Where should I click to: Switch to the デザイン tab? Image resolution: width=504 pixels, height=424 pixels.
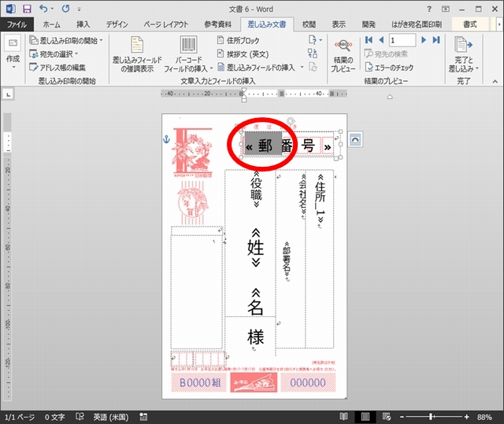pos(117,24)
